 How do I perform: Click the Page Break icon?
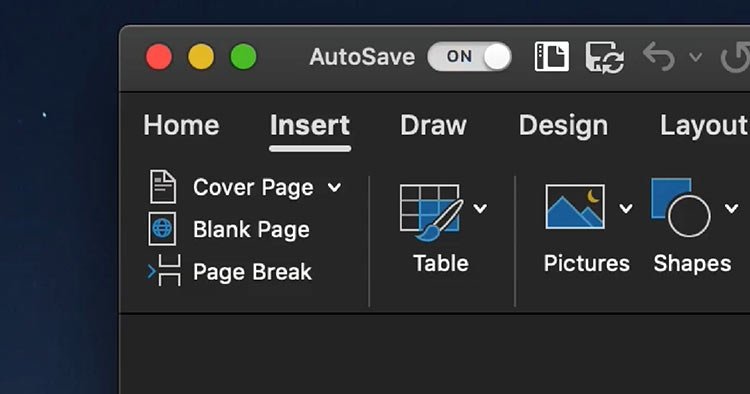pos(165,271)
